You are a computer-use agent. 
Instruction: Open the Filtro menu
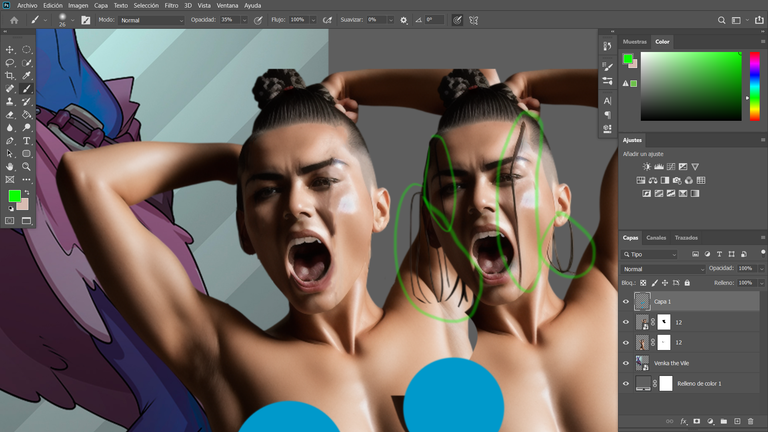tap(171, 6)
